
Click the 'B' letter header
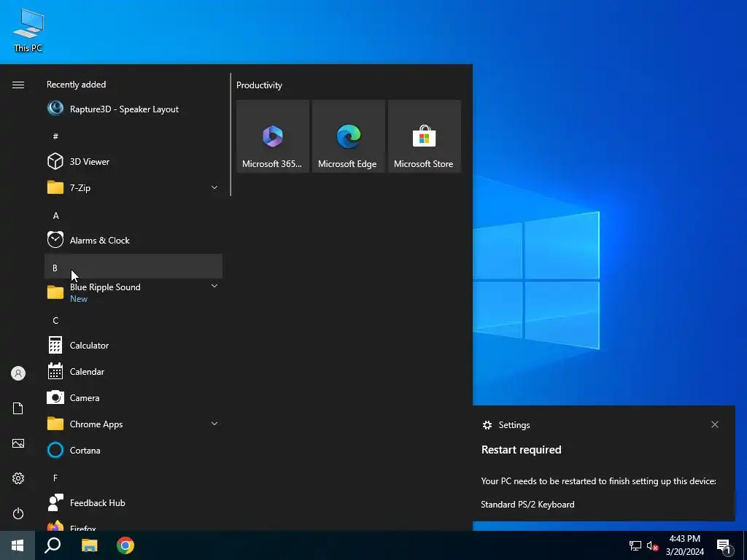(133, 266)
